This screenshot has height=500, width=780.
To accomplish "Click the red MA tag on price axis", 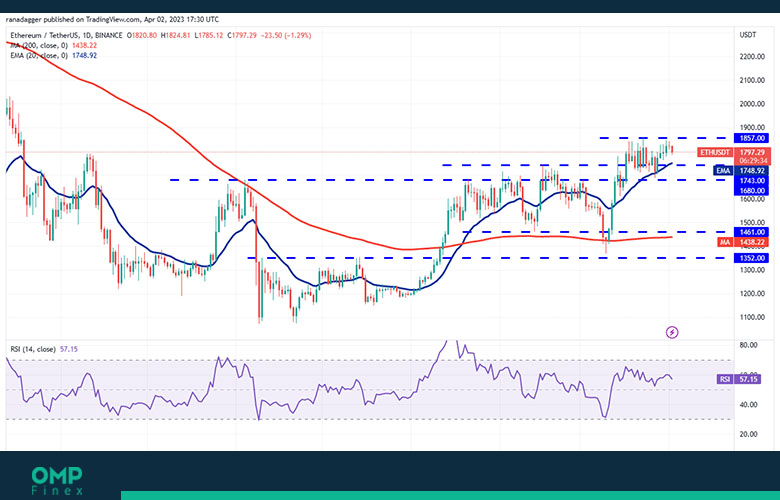I will [725, 242].
